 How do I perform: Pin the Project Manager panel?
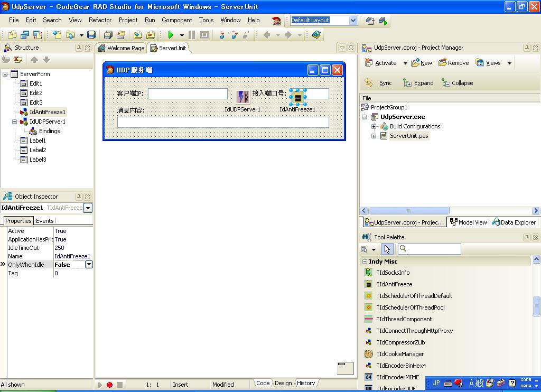coord(527,48)
